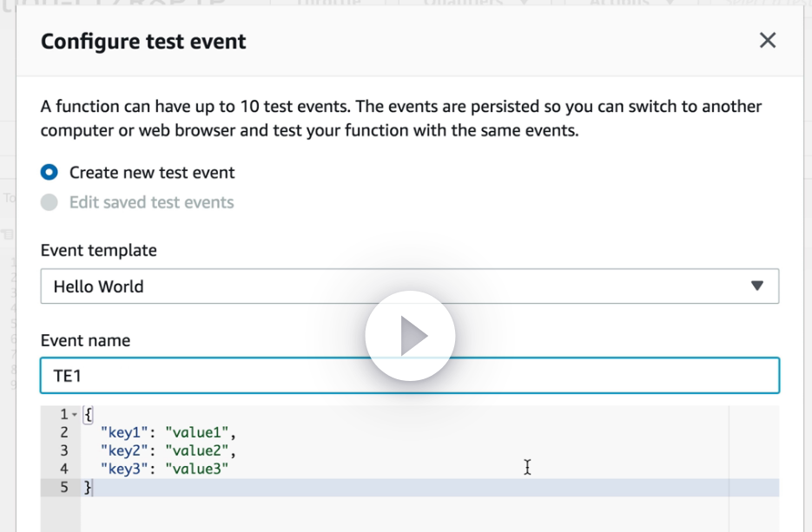Click line number 4 in the code gutter

64,469
